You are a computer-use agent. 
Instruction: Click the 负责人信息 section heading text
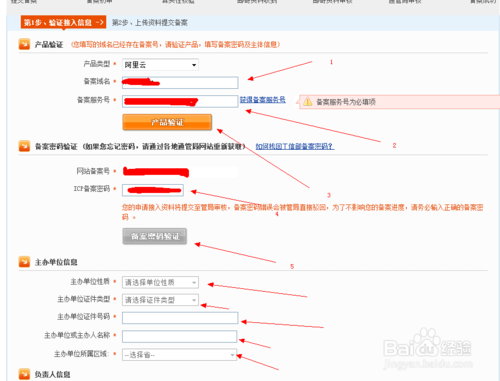[x=52, y=375]
